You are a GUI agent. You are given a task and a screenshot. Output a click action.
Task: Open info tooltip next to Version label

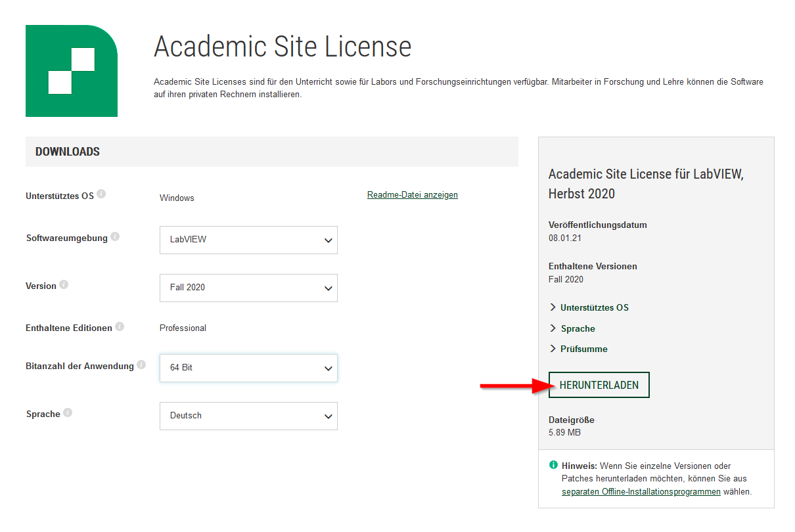(x=64, y=284)
